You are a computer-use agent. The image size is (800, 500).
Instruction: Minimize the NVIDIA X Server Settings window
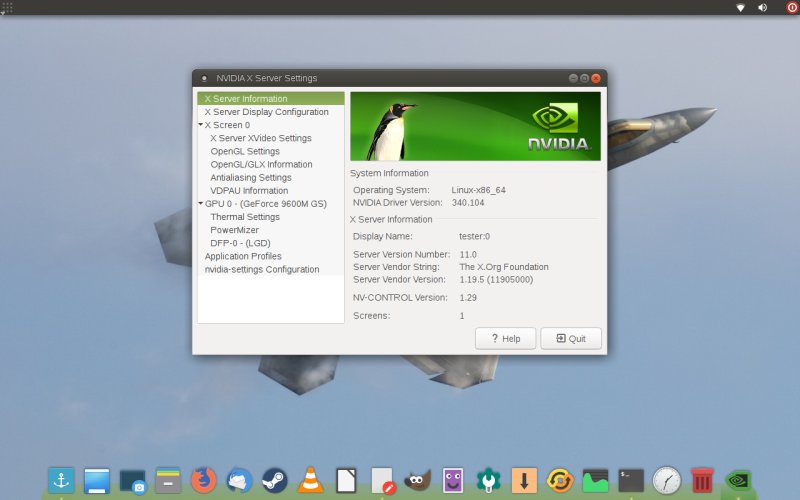[573, 78]
